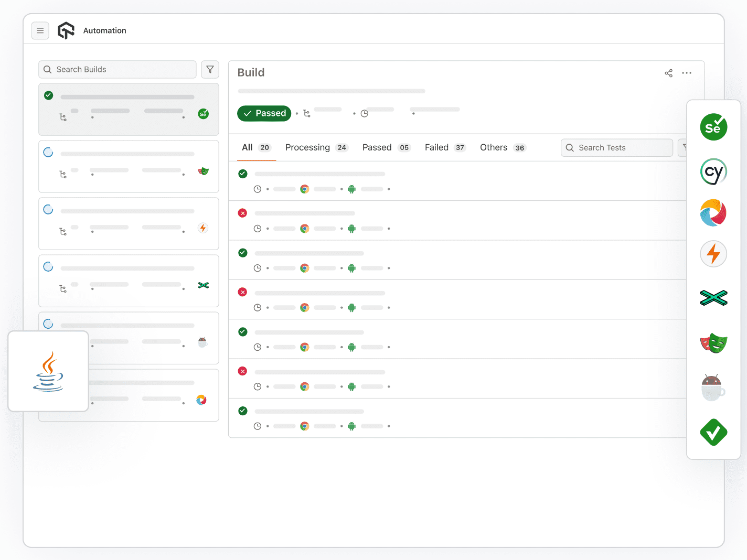
Task: Click the Automation hexagon logo in the header
Action: 66,30
